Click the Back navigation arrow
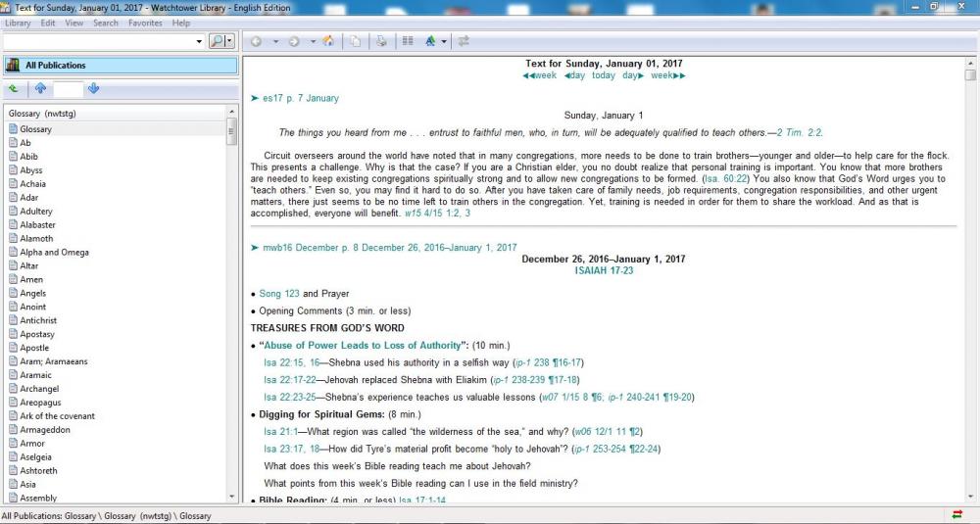Screen dimensions: 980x524 (256, 41)
